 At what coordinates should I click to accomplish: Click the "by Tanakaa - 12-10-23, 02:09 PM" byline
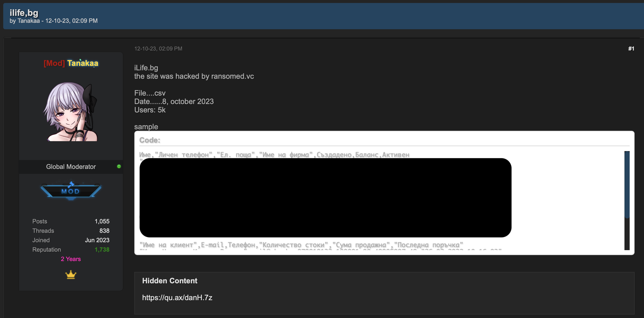click(53, 21)
